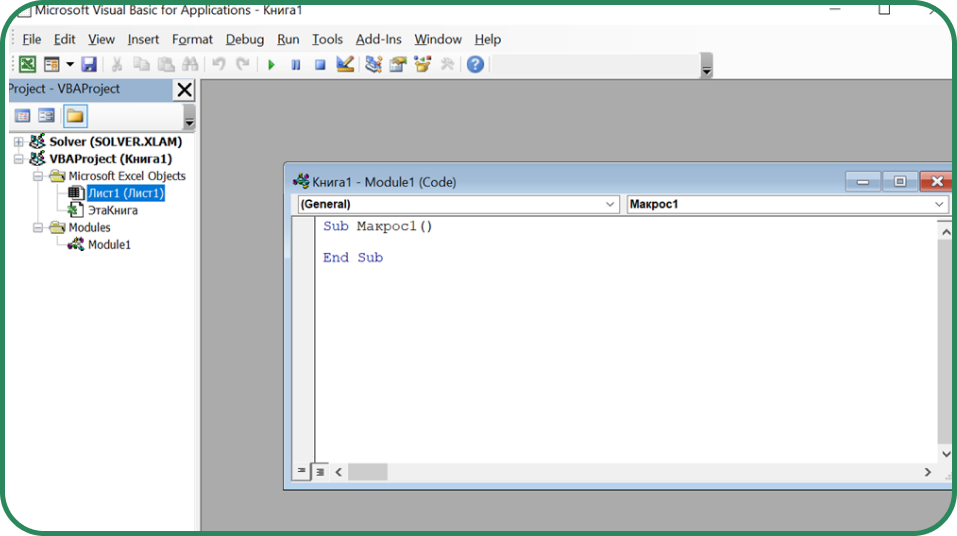Open the File menu
The width and height of the screenshot is (957, 536).
tap(31, 39)
